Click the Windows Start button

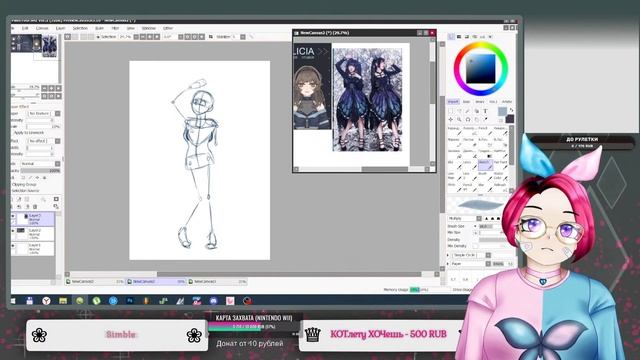tap(13, 301)
